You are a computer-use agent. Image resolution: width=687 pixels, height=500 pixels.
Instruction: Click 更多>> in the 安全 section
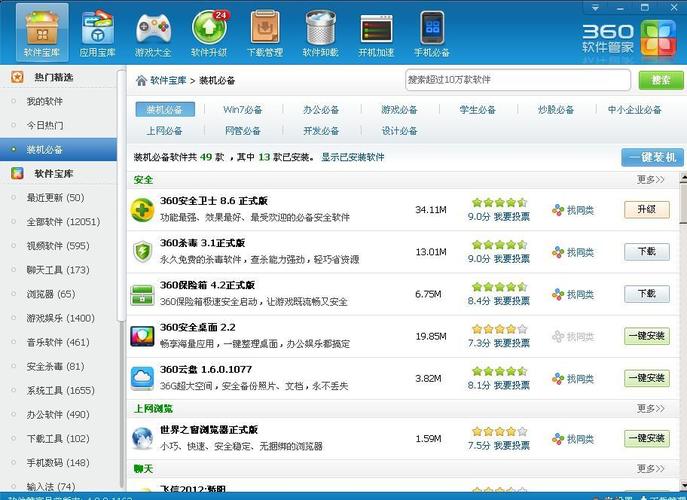(x=651, y=180)
